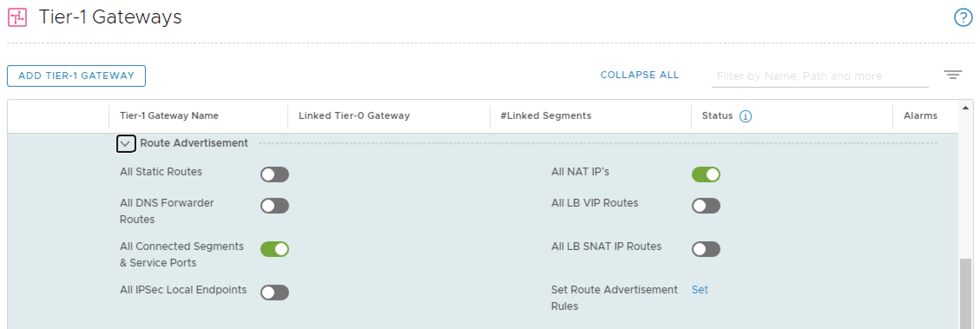Enable All IPSec Local Endpoints toggle
The height and width of the screenshot is (329, 980).
(x=274, y=293)
